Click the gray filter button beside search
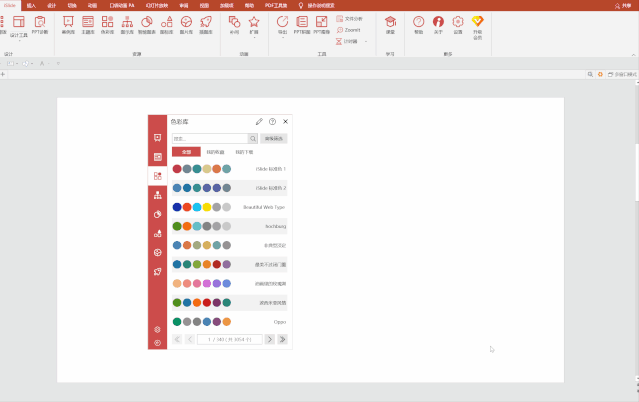Screen dimensions: 639x402 [x=274, y=139]
